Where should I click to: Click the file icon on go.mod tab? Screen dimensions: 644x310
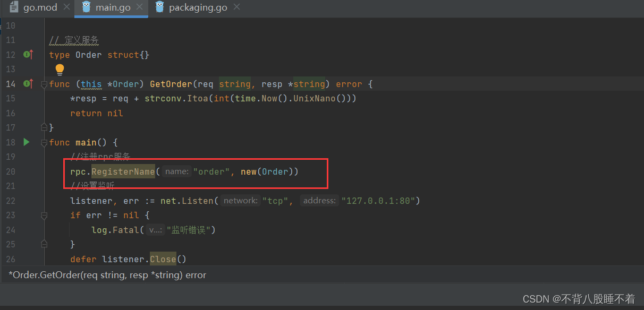pos(14,7)
